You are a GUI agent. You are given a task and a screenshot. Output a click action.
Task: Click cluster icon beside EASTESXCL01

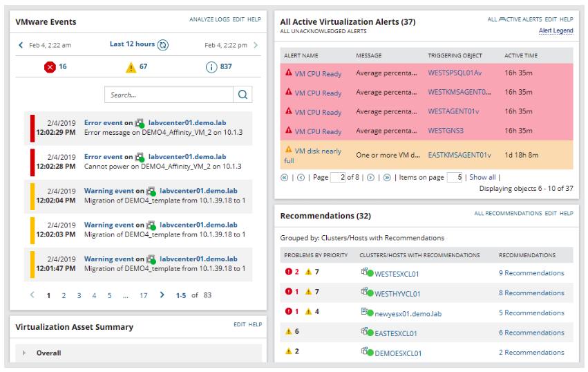(x=367, y=332)
